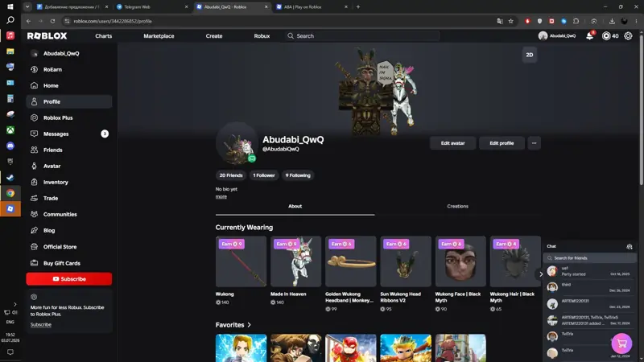Image resolution: width=644 pixels, height=362 pixels.
Task: Open Trade in sidebar
Action: coord(69,198)
